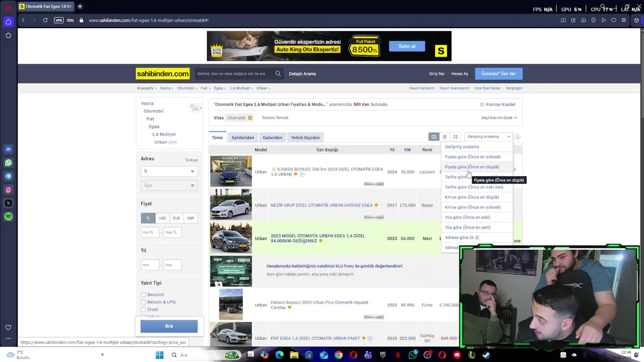Open X (Twitter) in the Opera sidebar

pos(8,203)
